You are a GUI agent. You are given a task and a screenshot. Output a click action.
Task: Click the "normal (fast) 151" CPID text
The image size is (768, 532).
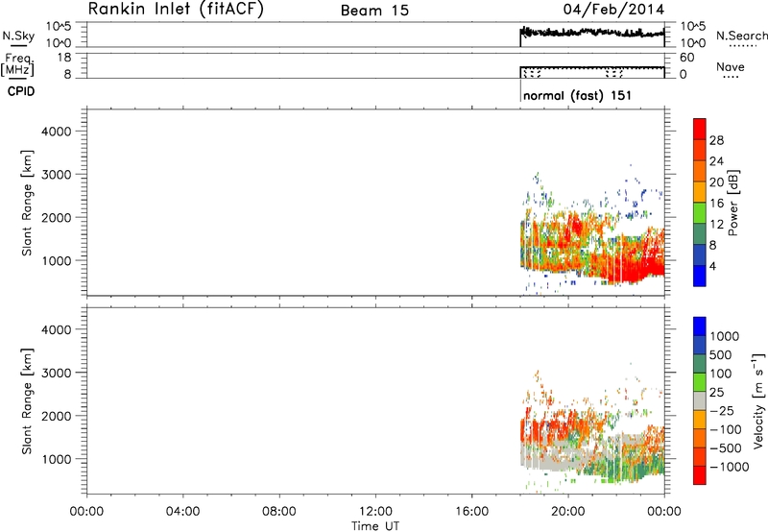click(577, 95)
